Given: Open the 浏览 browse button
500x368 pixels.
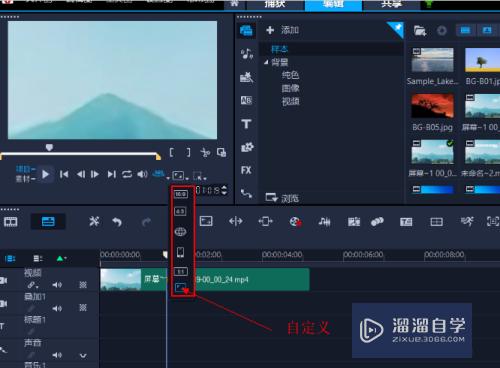Looking at the screenshot, I should click(282, 198).
